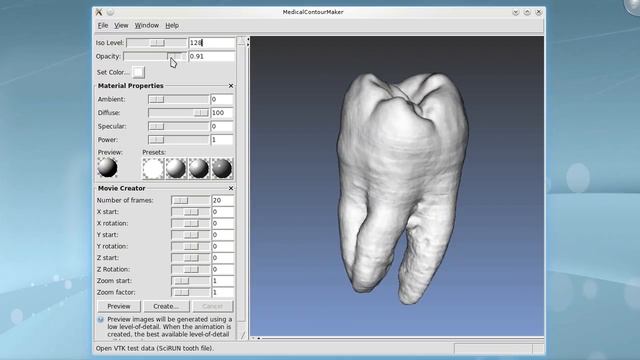The image size is (640, 360).
Task: Click the Z Rotation slider
Action: (190, 269)
